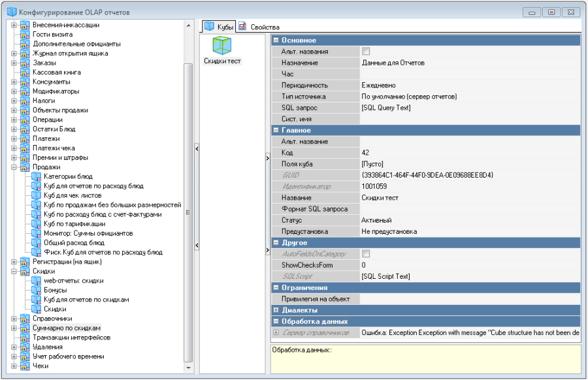Expand the Диалекты property section
The height and width of the screenshot is (380, 588).
point(276,310)
